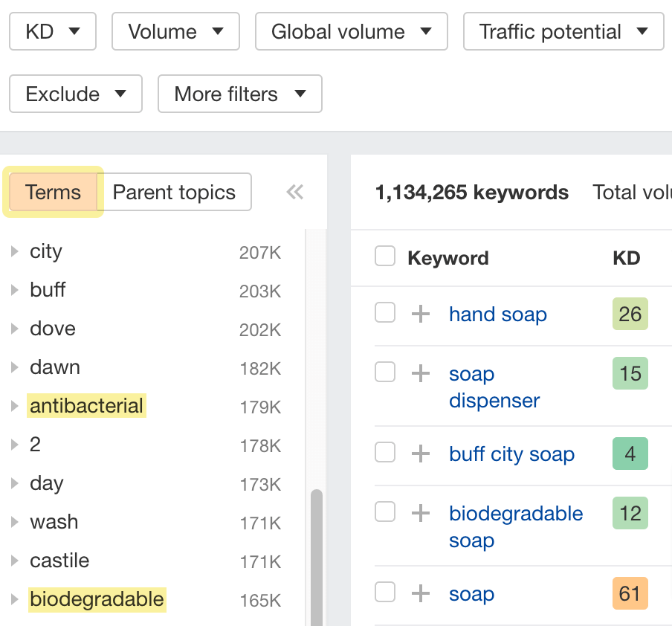Viewport: 672px width, 626px height.
Task: Open the hand soap keyword link
Action: click(x=498, y=314)
